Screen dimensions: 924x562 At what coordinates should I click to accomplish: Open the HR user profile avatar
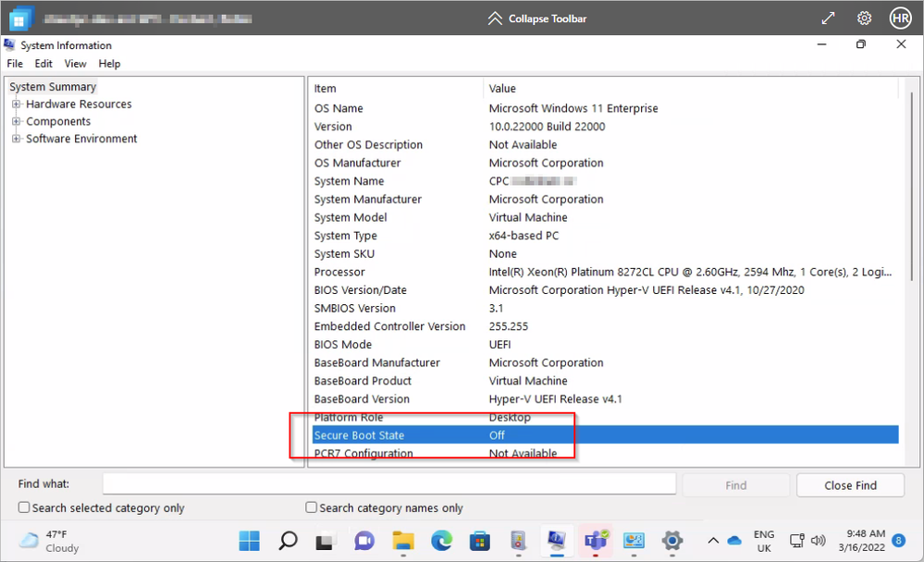click(x=901, y=18)
